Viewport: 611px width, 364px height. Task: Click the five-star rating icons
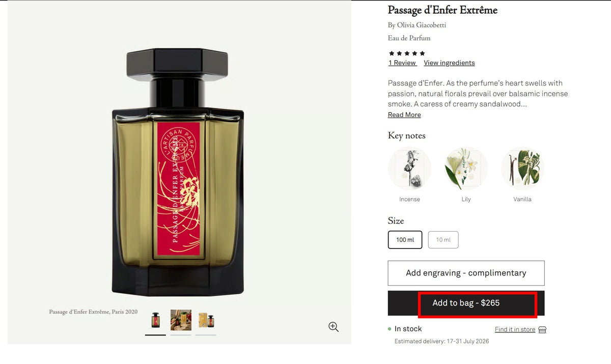(407, 53)
